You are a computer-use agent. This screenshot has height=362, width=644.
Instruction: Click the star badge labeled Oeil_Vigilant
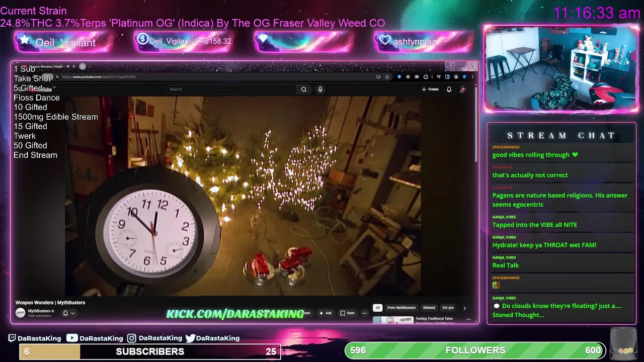click(63, 42)
